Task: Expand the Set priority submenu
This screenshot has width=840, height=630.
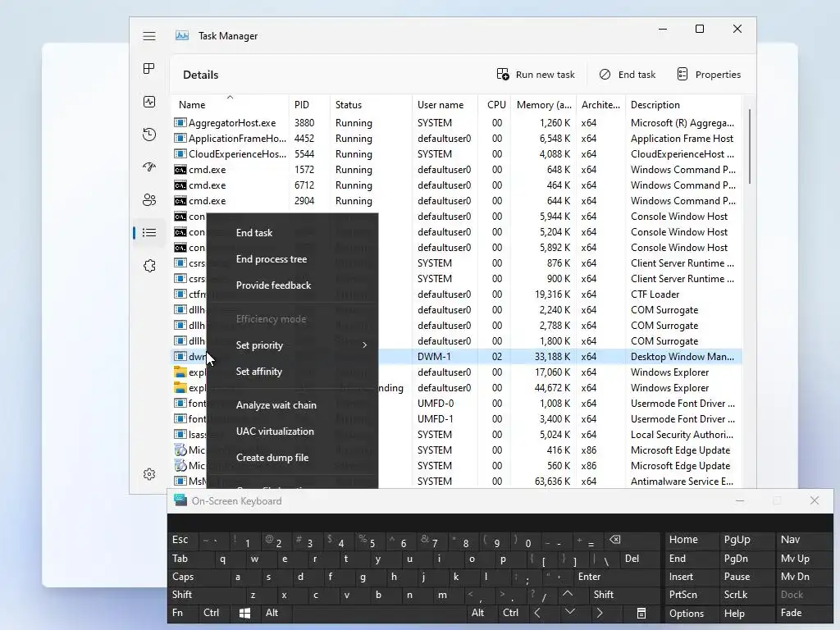Action: pyautogui.click(x=293, y=345)
